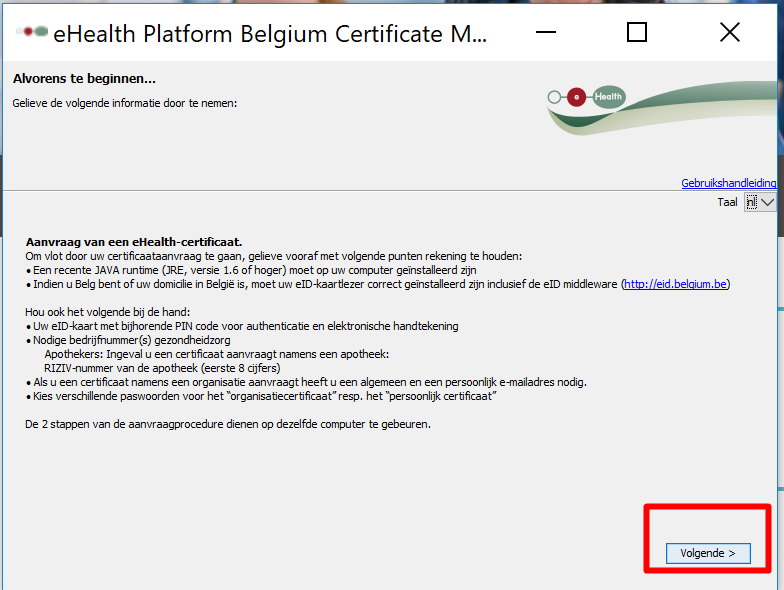Click the 'Taal' label

pyautogui.click(x=727, y=202)
